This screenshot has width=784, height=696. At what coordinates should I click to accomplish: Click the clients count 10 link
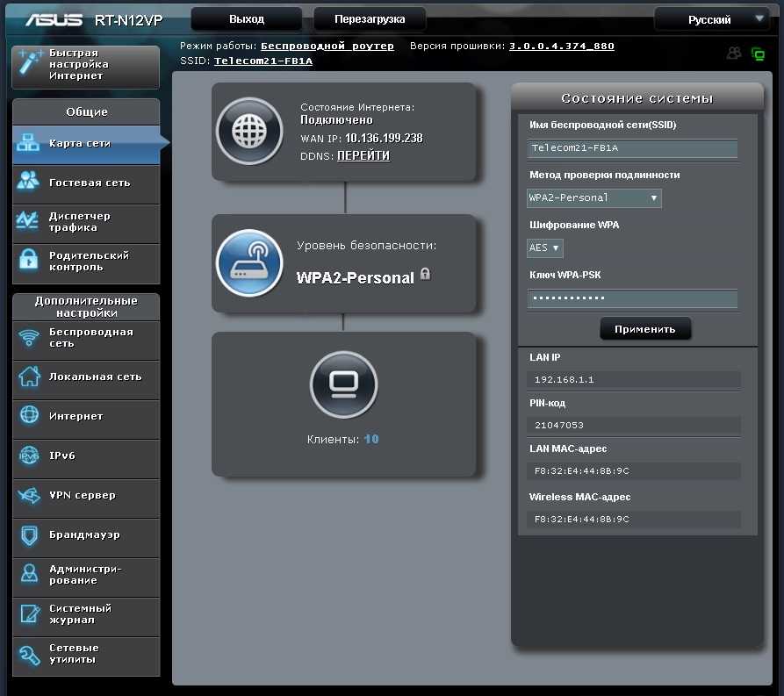pyautogui.click(x=371, y=439)
